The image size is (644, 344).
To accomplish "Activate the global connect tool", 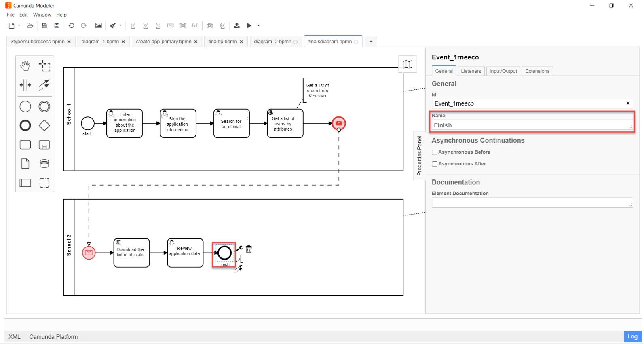I will coord(44,84).
